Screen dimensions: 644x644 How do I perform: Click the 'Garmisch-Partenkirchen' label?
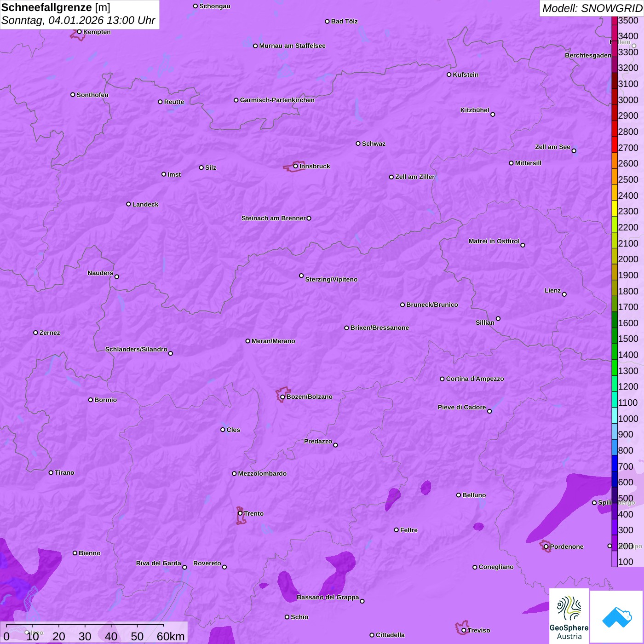[277, 100]
